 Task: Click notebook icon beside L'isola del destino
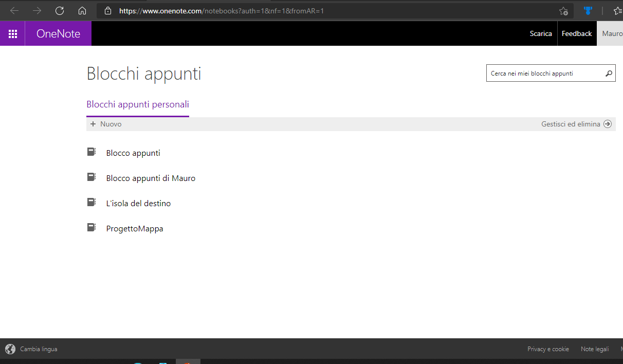point(91,203)
